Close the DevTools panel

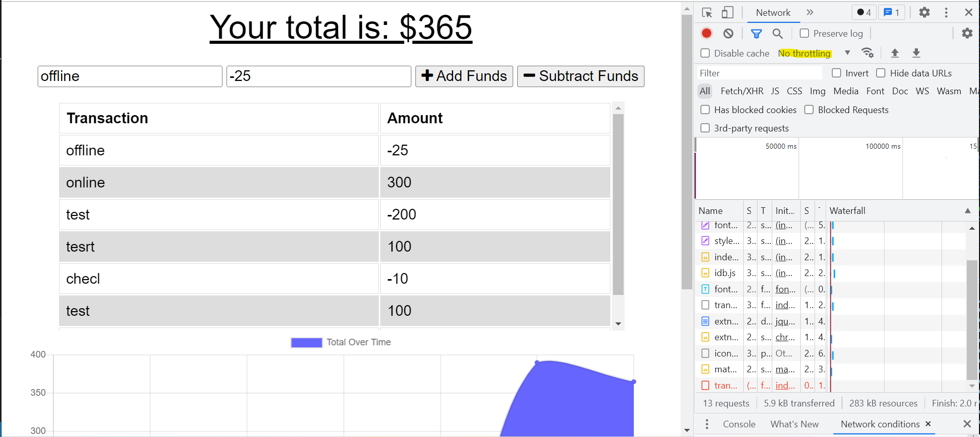point(969,12)
